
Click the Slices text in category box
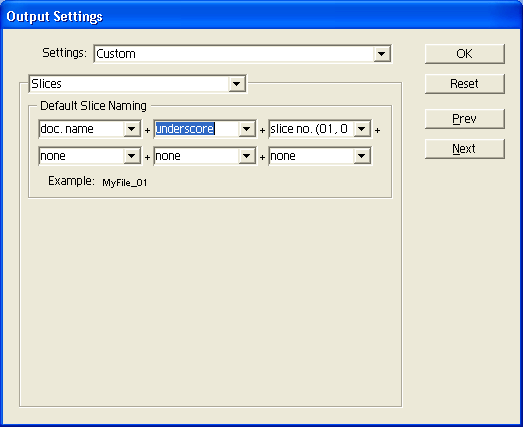pyautogui.click(x=46, y=84)
